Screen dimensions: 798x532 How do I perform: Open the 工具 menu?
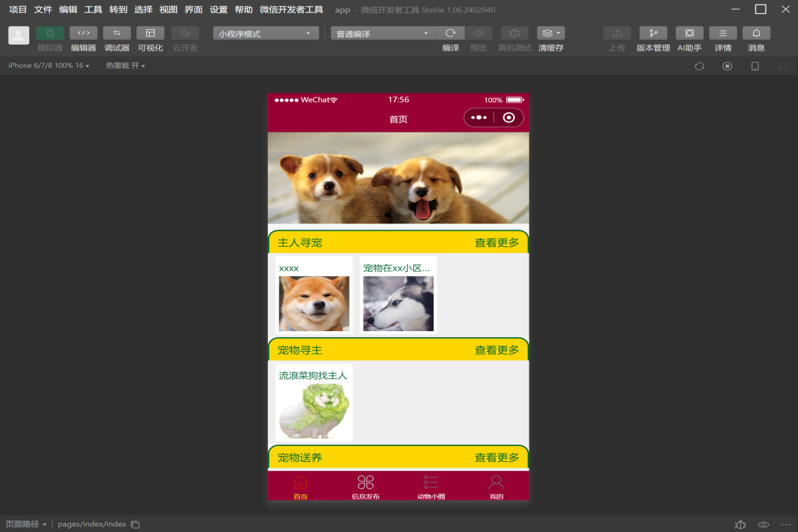pyautogui.click(x=94, y=9)
